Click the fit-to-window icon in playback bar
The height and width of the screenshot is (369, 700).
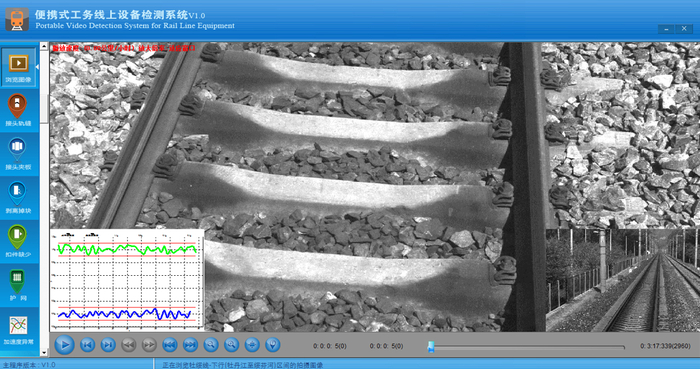tap(252, 344)
